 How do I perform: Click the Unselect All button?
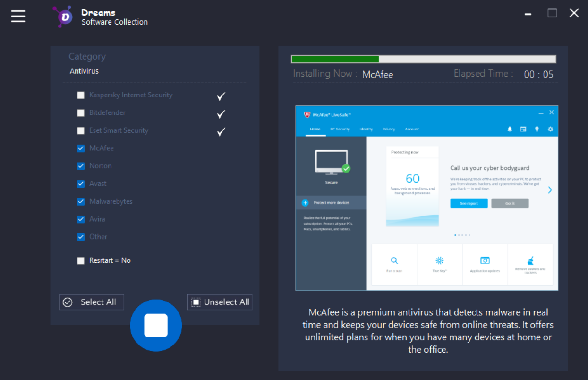220,302
